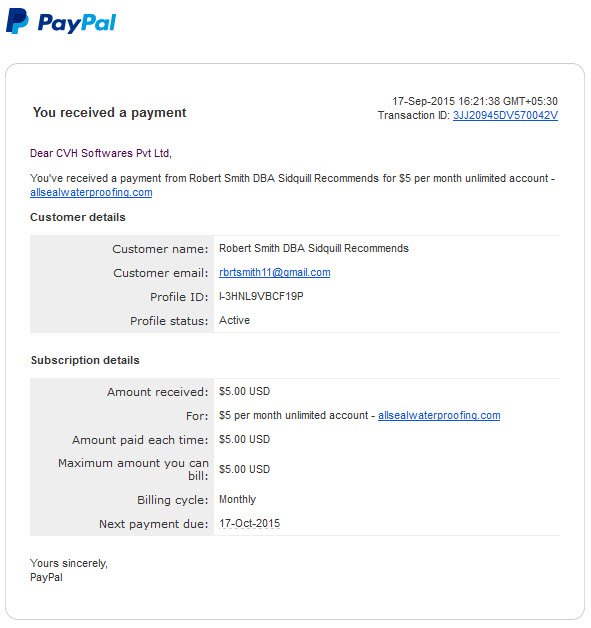The image size is (591, 628).
Task: Click the customer email rbrtsmith11@gmail.com
Action: [x=275, y=272]
